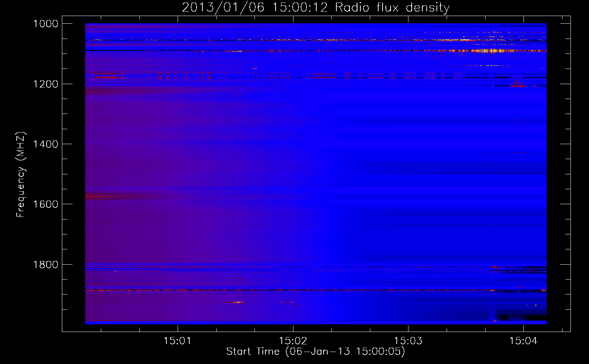Click the 15:02 time tick label
This screenshot has width=589, height=364.
[293, 341]
